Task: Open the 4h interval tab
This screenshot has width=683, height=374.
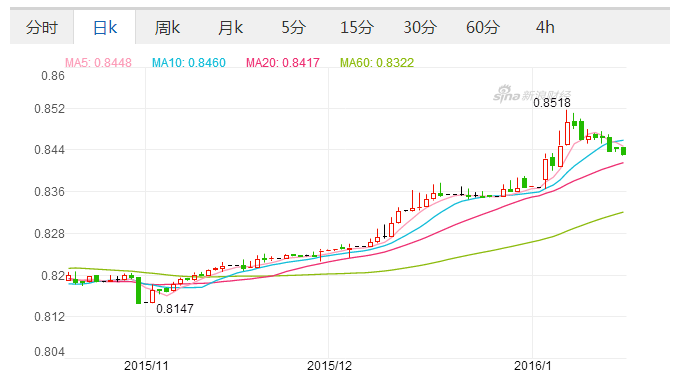Action: 545,27
